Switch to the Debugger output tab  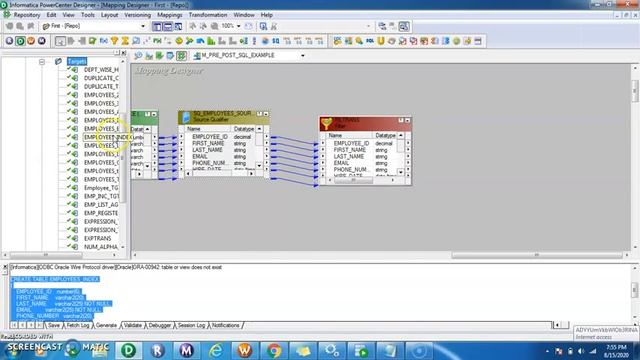pos(160,325)
